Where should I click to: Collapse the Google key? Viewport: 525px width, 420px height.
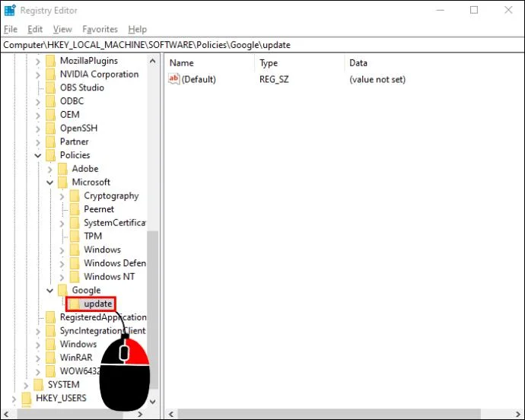50,291
